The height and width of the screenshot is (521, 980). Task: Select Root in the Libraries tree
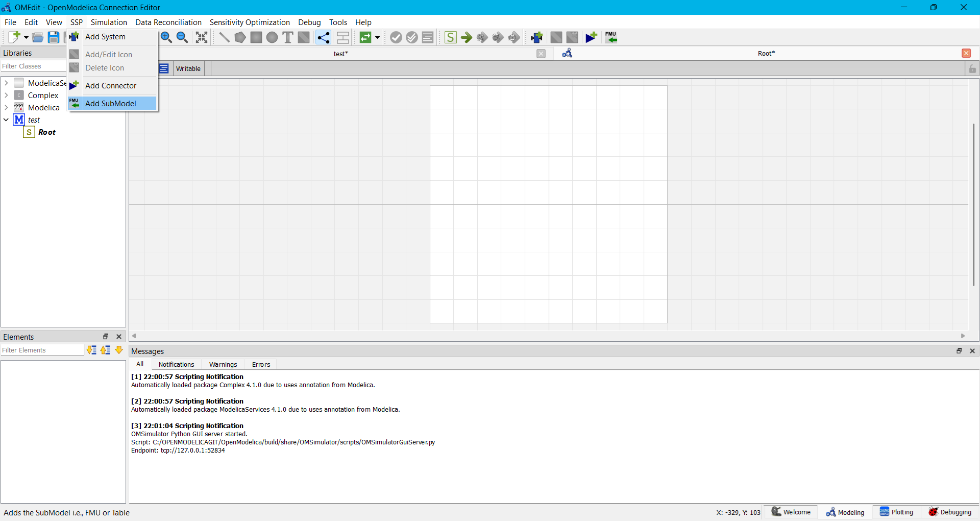(47, 132)
